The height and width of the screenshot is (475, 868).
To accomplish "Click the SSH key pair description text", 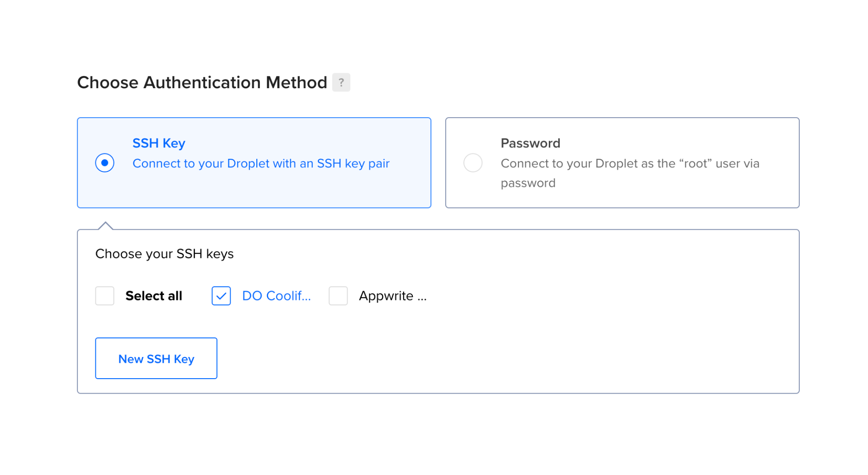I will 261,163.
